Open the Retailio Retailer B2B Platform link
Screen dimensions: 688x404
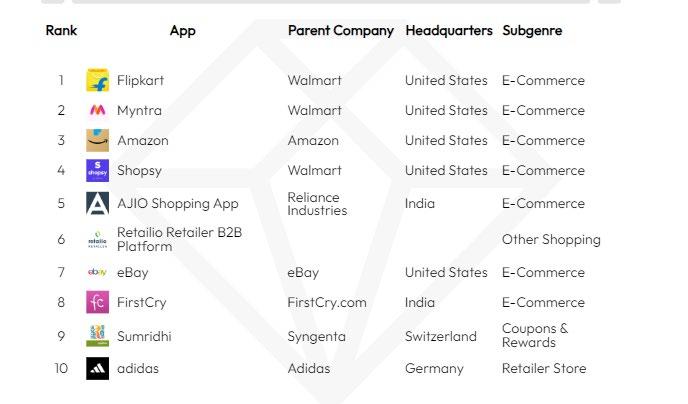(179, 239)
